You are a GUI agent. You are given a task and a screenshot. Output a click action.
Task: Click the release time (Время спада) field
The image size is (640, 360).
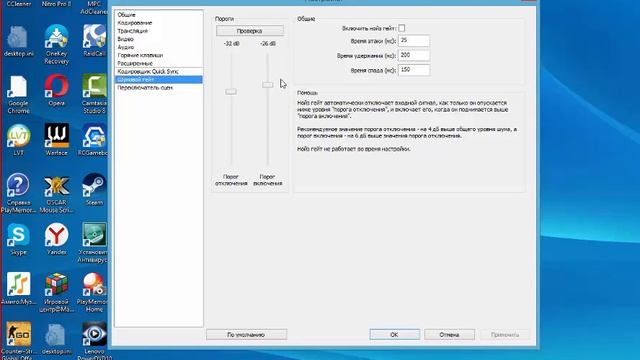[413, 70]
